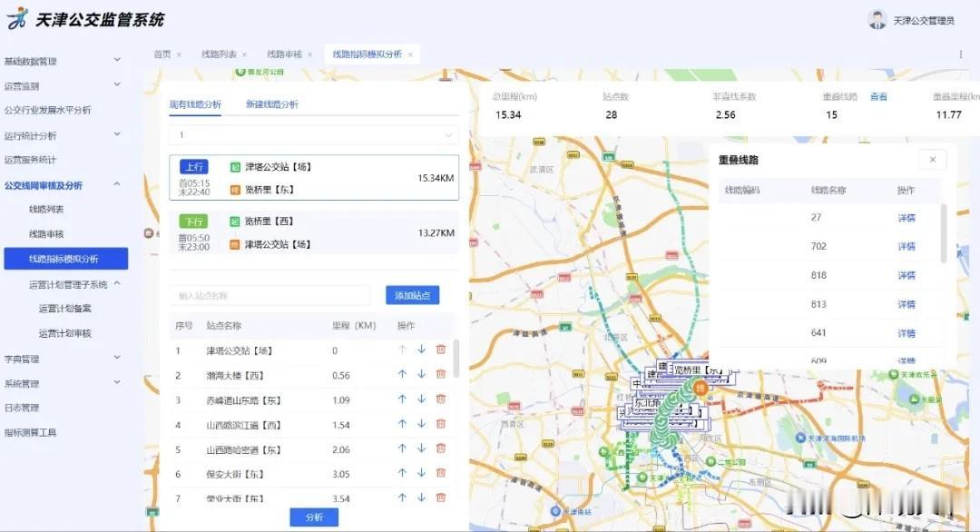The width and height of the screenshot is (980, 532).
Task: Move 保安大街【东】 up
Action: 402,473
